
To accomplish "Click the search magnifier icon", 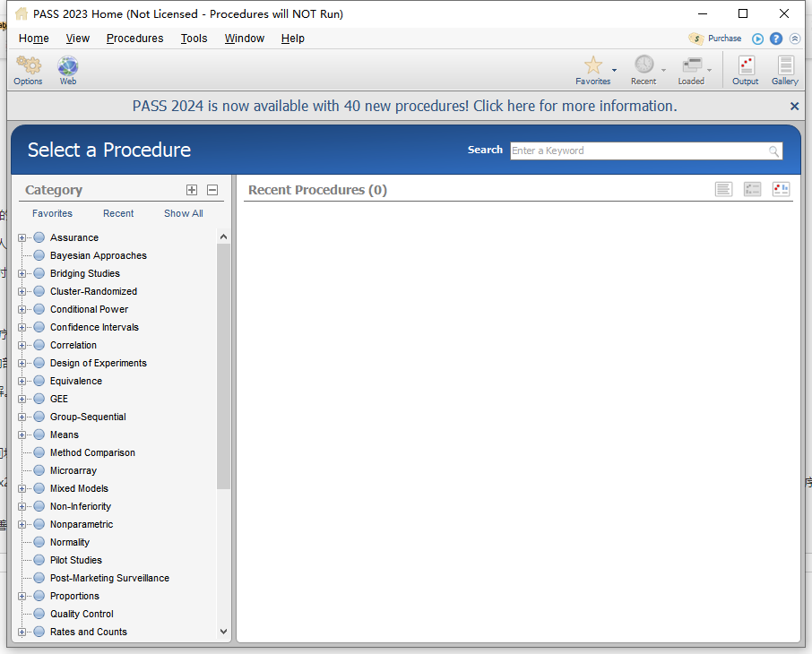I will (x=773, y=151).
